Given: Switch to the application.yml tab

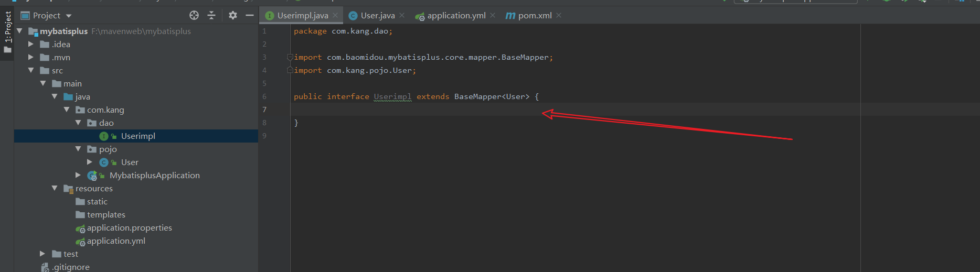Looking at the screenshot, I should 456,15.
